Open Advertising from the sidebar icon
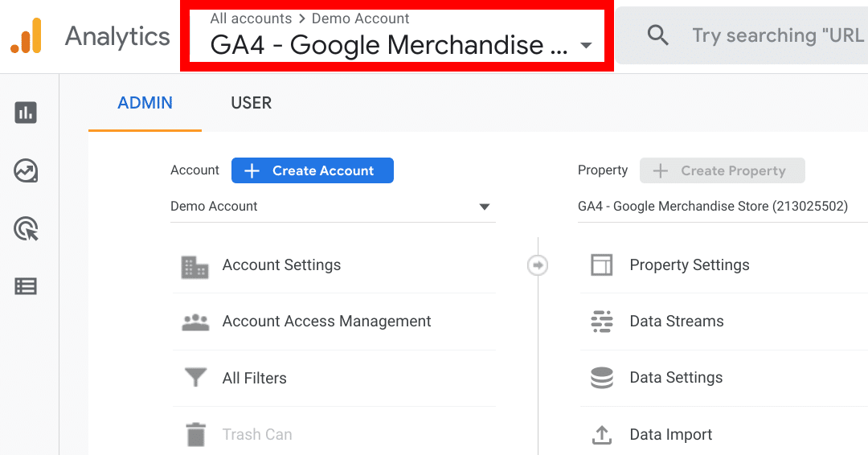The image size is (868, 455). 26,229
